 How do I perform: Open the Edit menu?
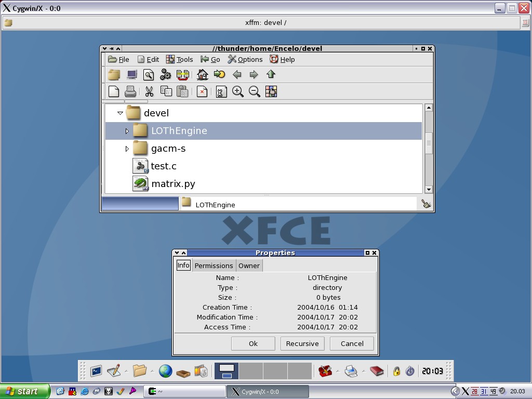click(x=148, y=59)
